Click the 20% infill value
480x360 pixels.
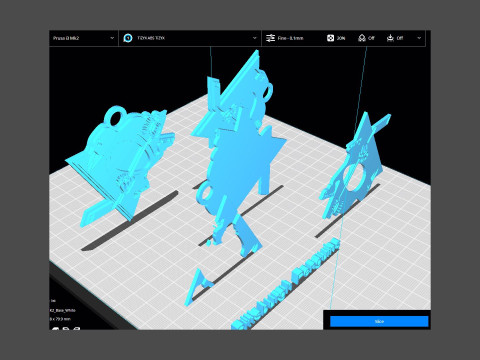coord(341,38)
